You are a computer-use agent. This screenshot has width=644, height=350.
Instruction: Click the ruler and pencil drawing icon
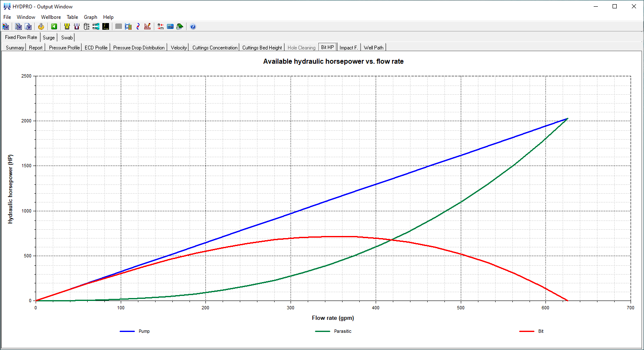[x=147, y=26]
